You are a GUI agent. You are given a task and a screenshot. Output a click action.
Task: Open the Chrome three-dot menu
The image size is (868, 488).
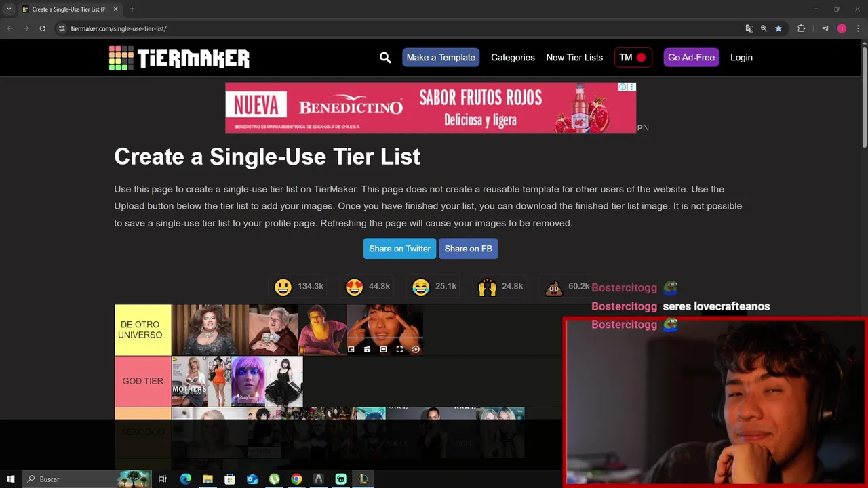coord(858,28)
